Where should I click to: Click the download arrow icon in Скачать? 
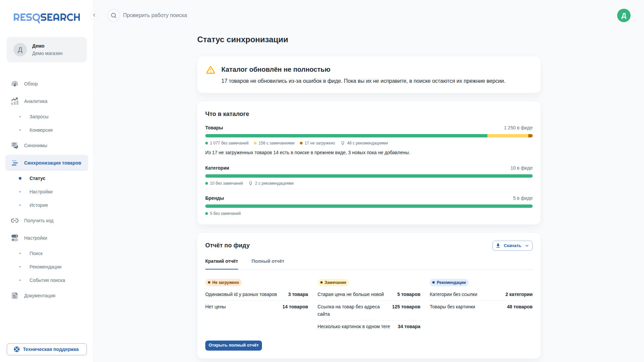click(x=498, y=246)
